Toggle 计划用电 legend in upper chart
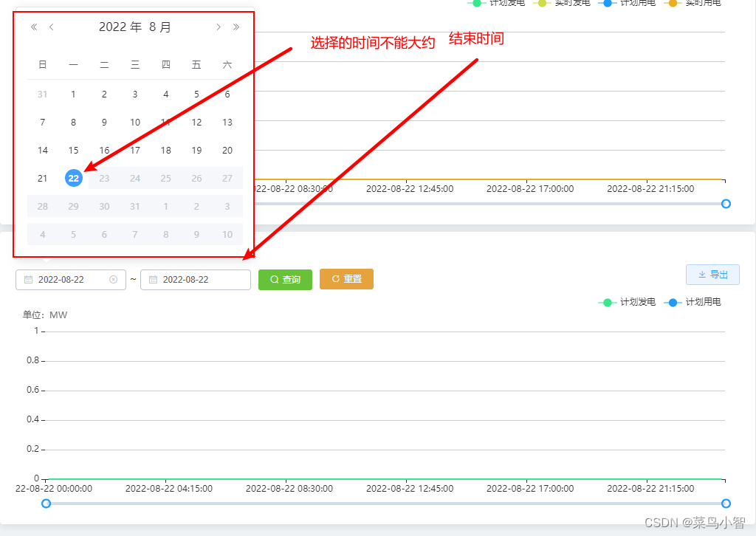Viewport: 756px width, 536px height. (x=627, y=3)
